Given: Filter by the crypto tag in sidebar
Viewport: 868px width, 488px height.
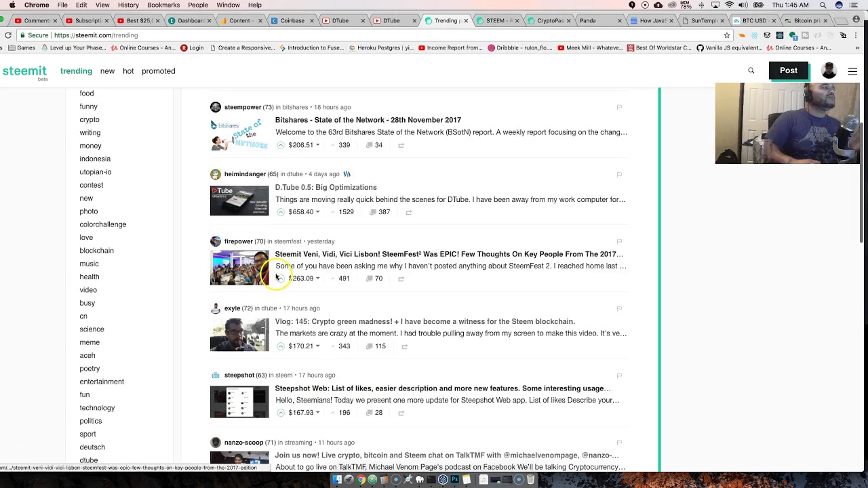Looking at the screenshot, I should tap(89, 119).
